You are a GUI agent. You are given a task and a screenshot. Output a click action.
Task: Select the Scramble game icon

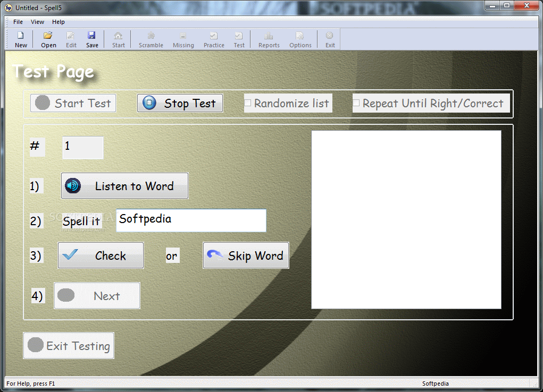[151, 39]
